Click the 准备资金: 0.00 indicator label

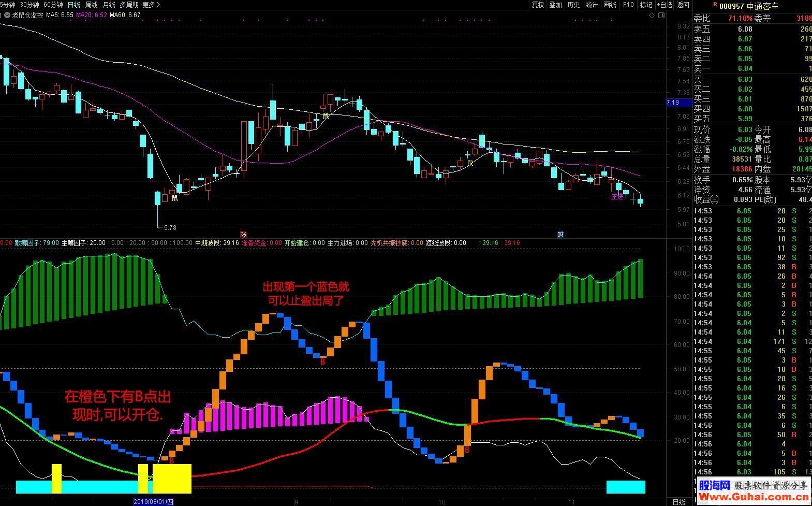click(x=262, y=243)
